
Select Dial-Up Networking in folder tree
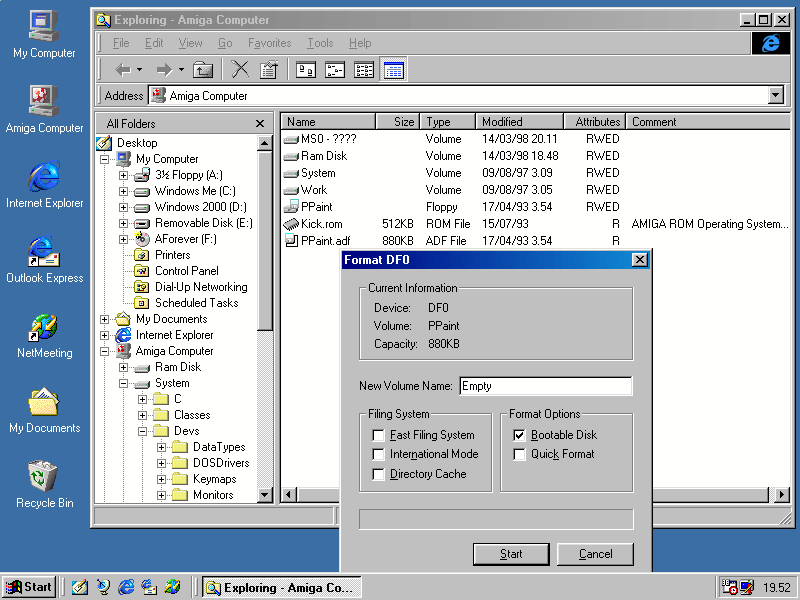[x=201, y=287]
